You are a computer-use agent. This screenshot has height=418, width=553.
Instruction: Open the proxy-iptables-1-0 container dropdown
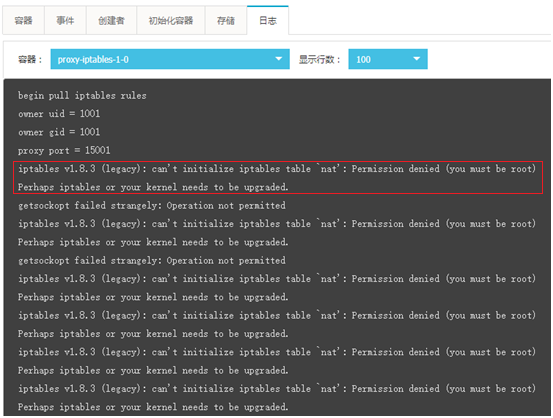point(170,59)
